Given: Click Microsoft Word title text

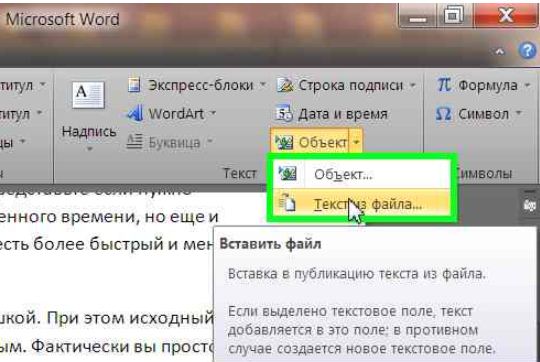Looking at the screenshot, I should (x=63, y=19).
